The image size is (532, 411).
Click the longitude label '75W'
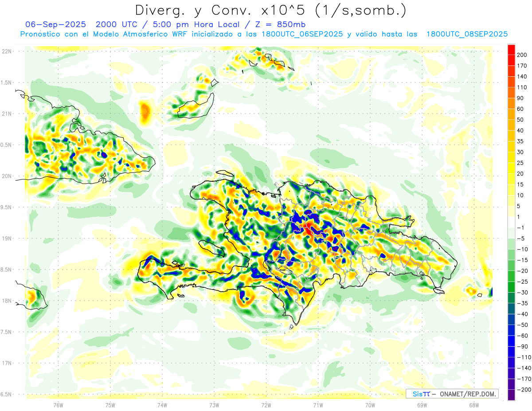110,405
